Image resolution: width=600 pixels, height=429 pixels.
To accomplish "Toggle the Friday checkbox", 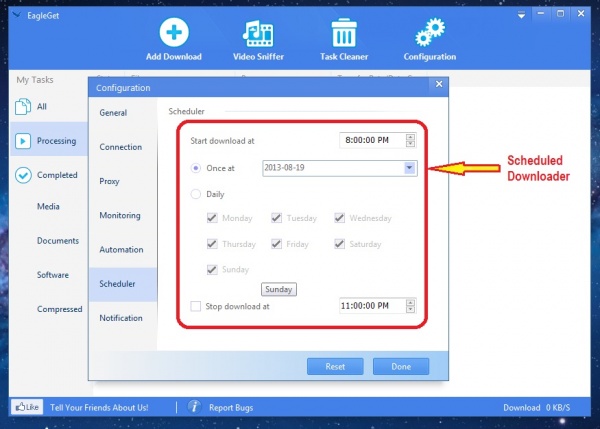I will coord(276,244).
